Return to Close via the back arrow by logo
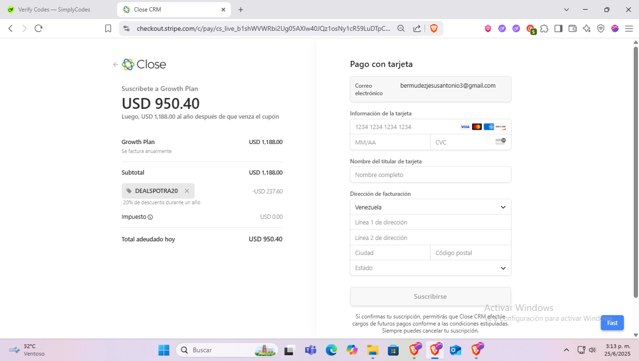 115,64
